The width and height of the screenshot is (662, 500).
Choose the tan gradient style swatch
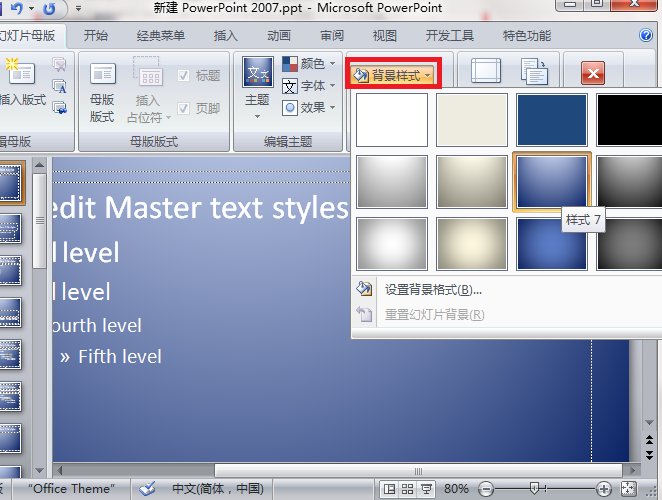472,182
